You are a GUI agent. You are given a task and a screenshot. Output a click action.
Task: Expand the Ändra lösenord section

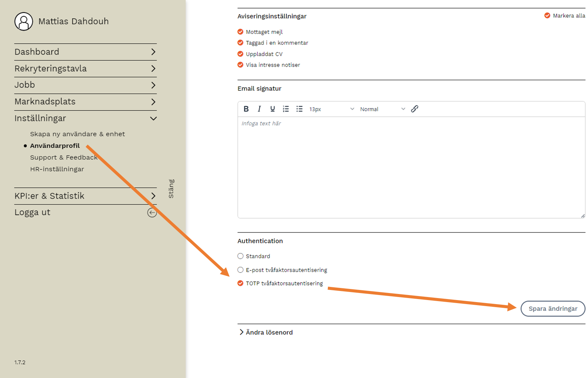click(266, 332)
